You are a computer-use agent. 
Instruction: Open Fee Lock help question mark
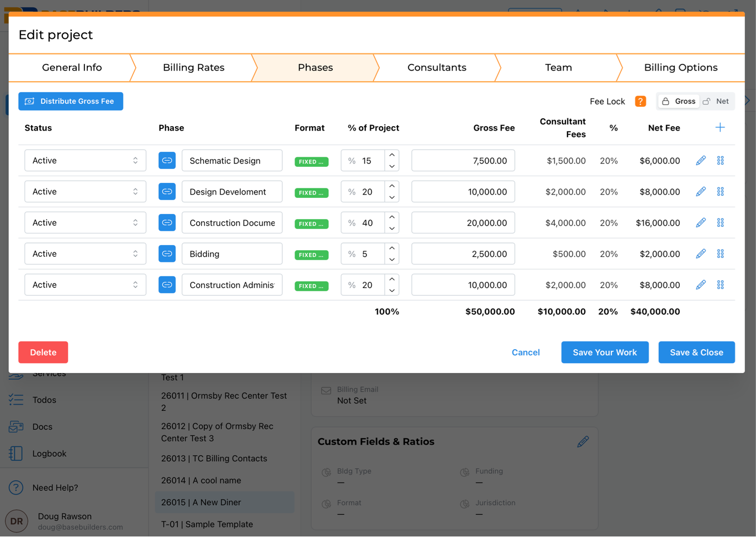pyautogui.click(x=640, y=101)
